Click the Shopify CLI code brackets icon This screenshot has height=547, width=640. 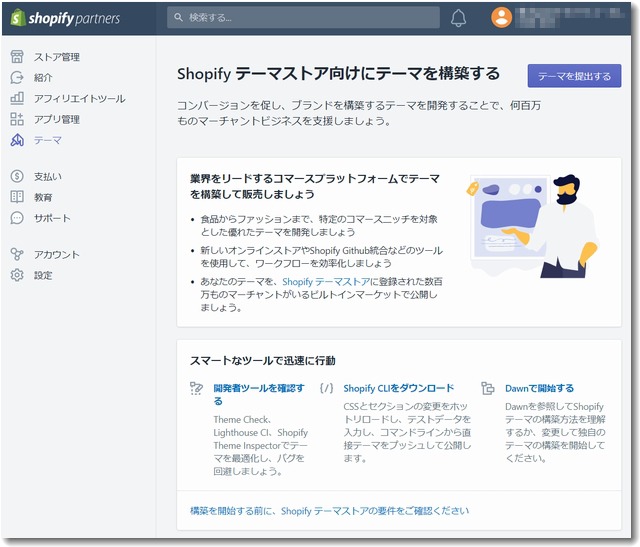click(x=327, y=388)
